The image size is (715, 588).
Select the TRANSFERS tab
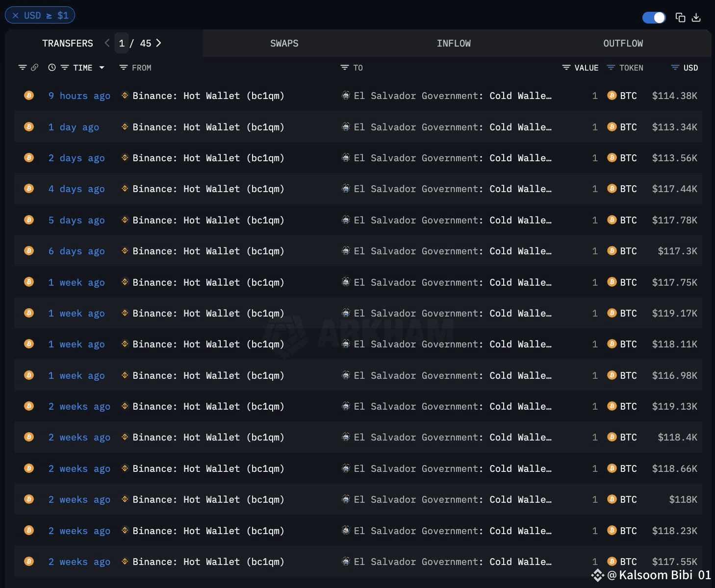coord(68,43)
